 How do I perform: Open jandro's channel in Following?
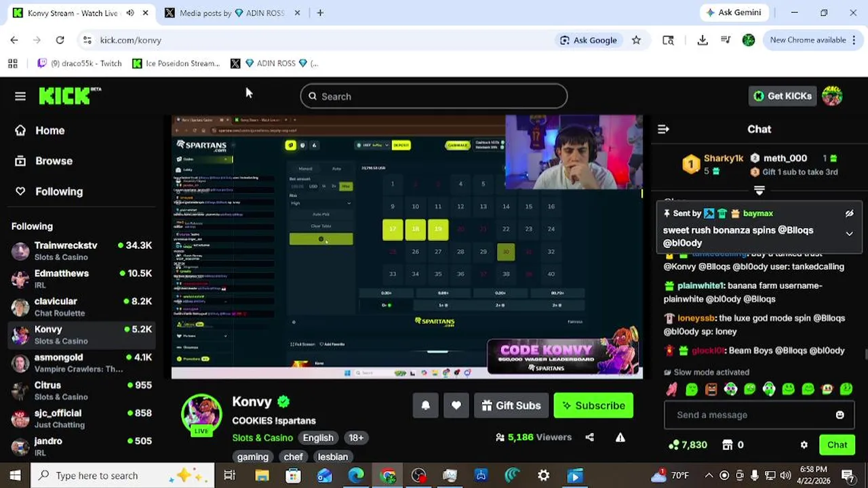[81, 446]
